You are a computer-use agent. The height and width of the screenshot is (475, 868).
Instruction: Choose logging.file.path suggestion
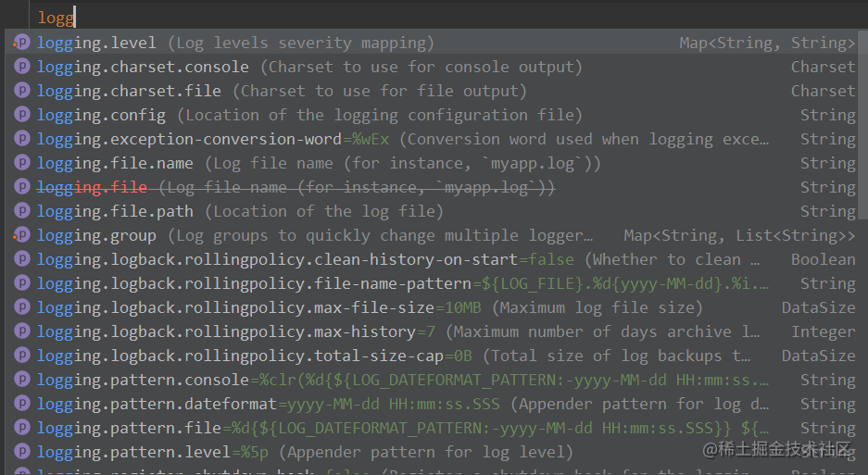432,211
